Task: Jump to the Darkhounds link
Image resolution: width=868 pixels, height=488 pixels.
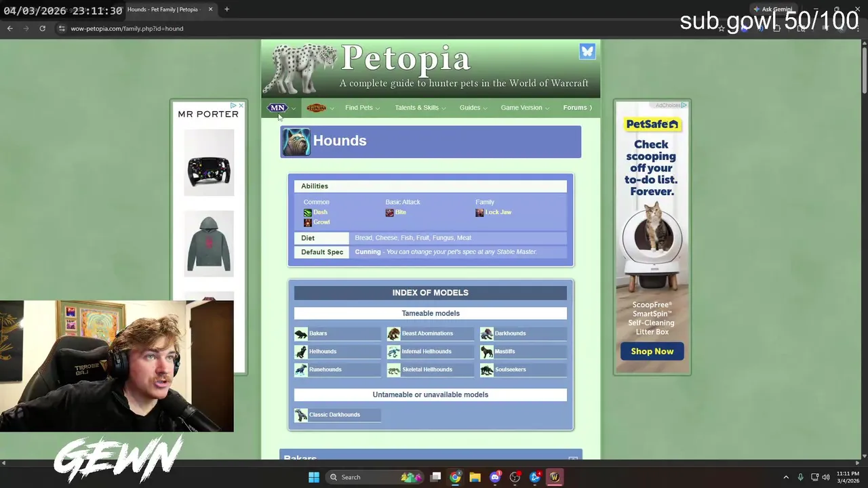Action: pos(510,333)
